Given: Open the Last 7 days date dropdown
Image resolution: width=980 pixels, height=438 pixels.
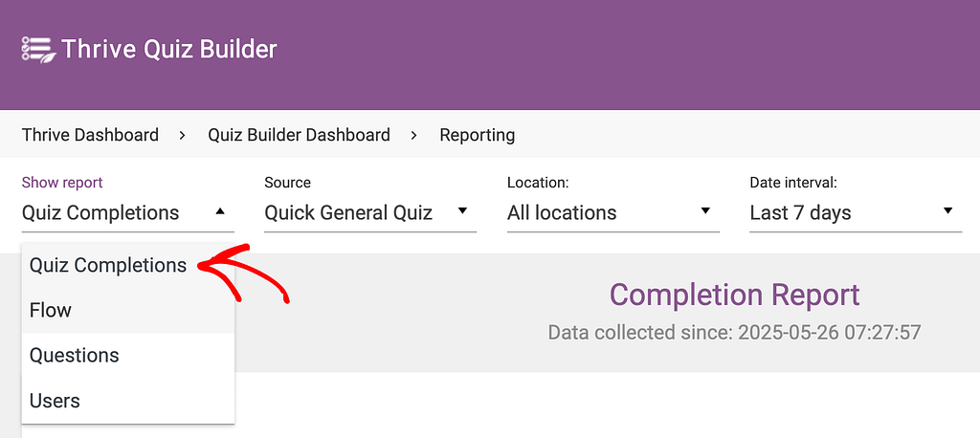Looking at the screenshot, I should (856, 213).
